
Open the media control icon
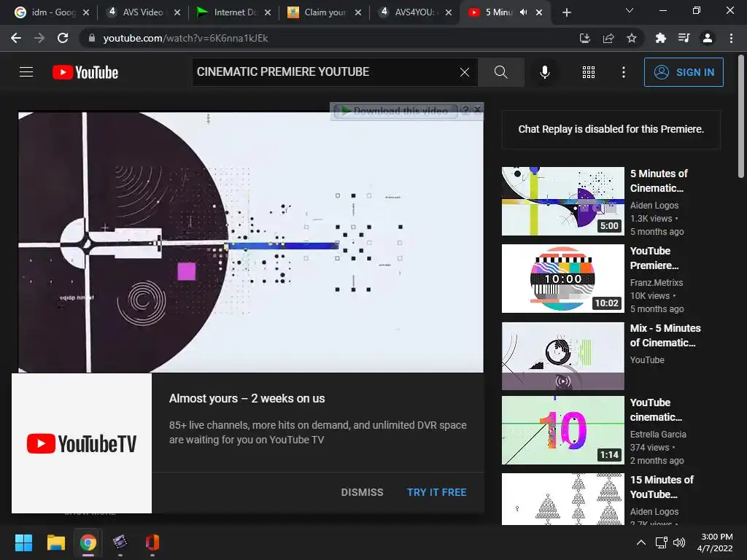[x=684, y=38]
